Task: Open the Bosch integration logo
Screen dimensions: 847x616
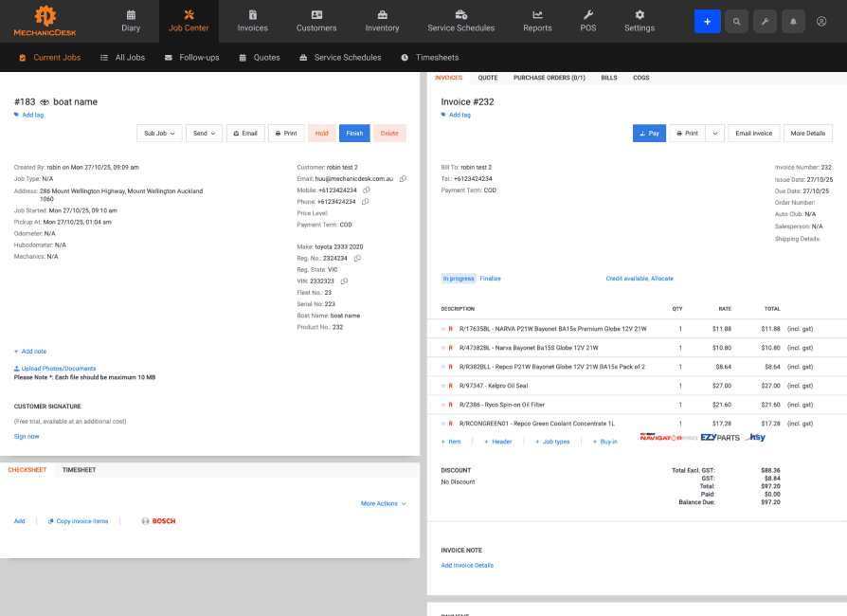Action: coord(159,521)
